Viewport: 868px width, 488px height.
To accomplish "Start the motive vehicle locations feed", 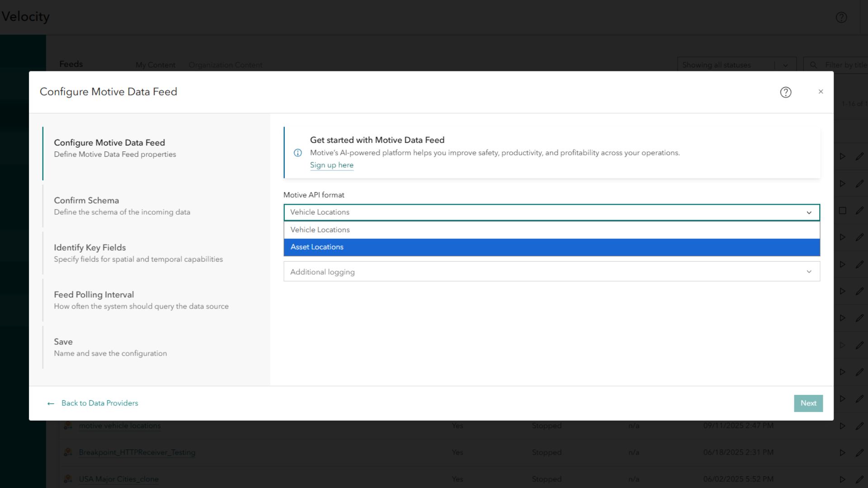I will click(842, 426).
